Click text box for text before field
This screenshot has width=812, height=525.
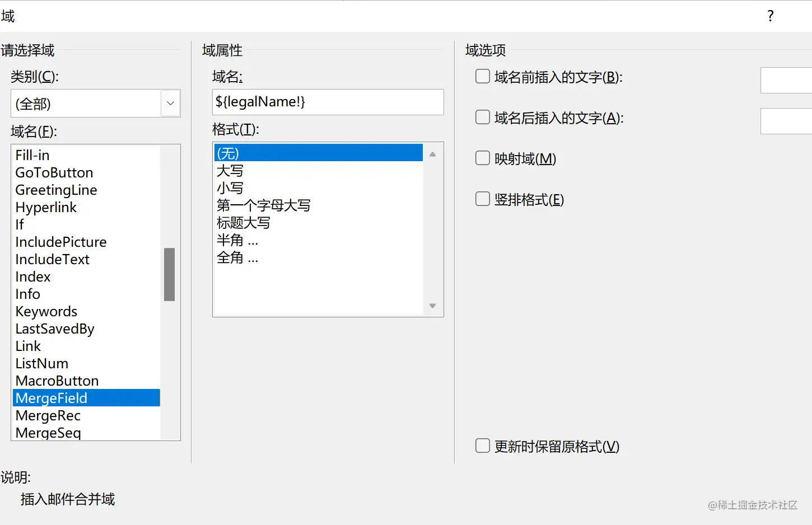[786, 80]
